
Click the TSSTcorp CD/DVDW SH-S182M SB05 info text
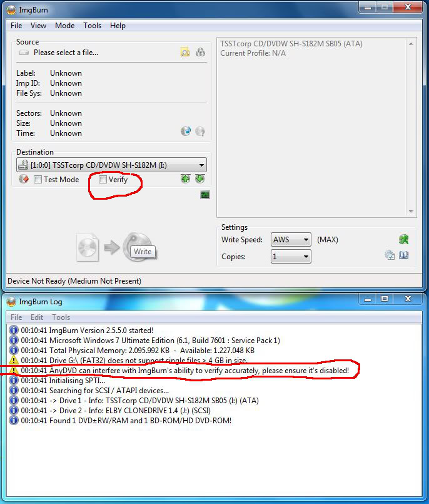tap(291, 44)
